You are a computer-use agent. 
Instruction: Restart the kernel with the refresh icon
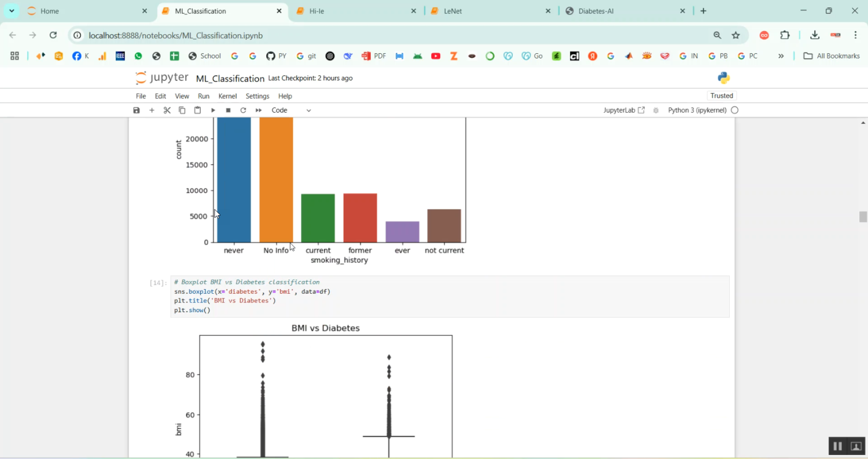[x=243, y=110]
